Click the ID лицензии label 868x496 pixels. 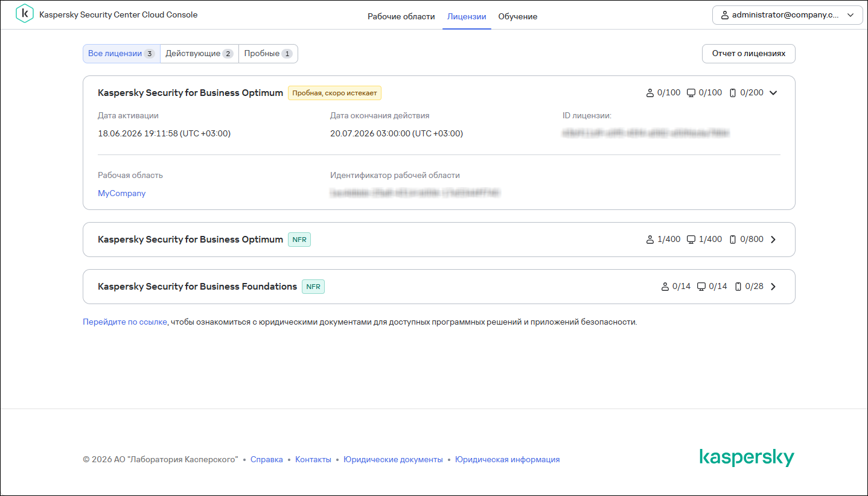point(587,115)
